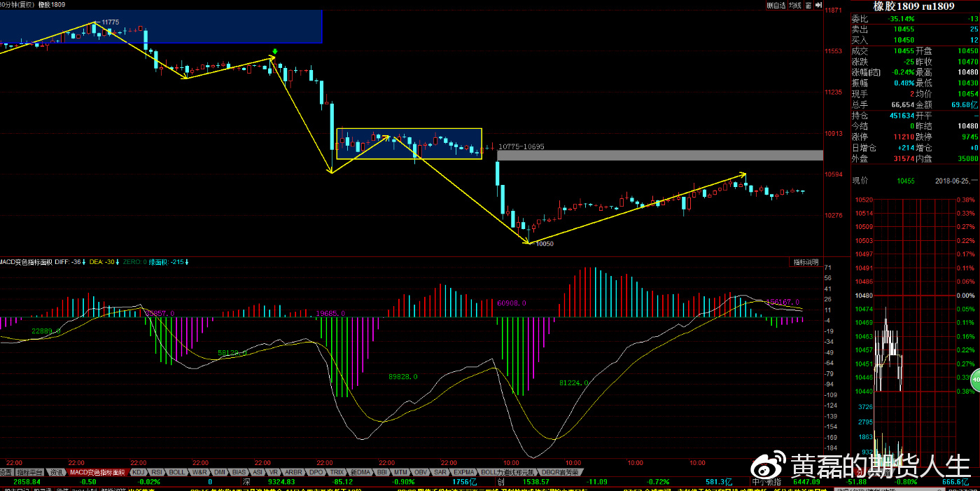Click the 窗 window button

[808, 5]
